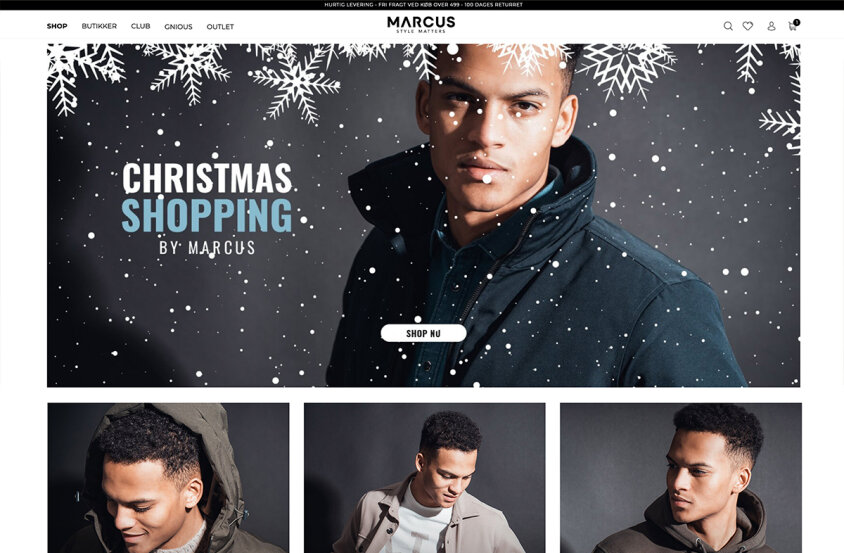Click the BY MARCUS banner text
The width and height of the screenshot is (844, 553).
click(207, 248)
